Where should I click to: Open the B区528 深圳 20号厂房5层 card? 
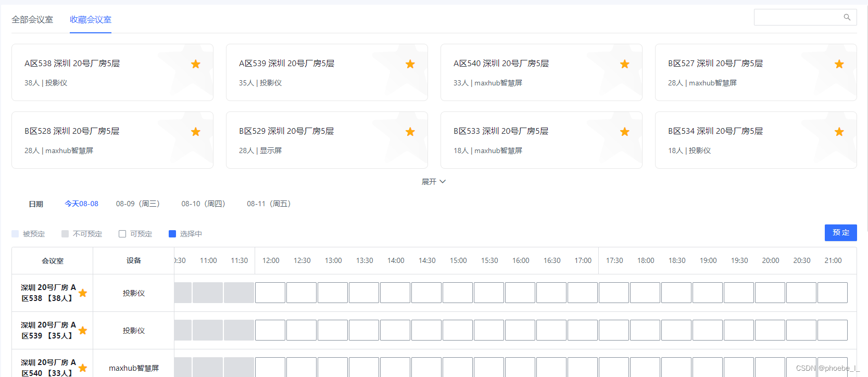coord(112,140)
